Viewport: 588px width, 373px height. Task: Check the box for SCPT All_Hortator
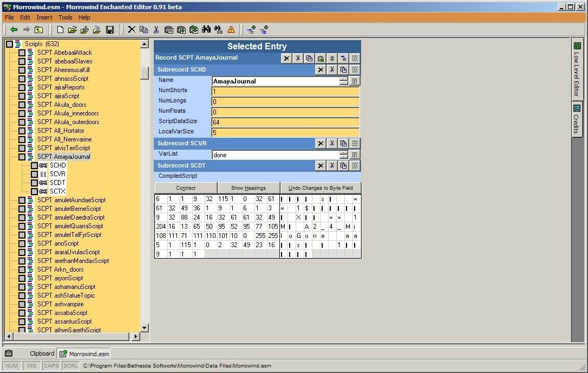click(22, 131)
